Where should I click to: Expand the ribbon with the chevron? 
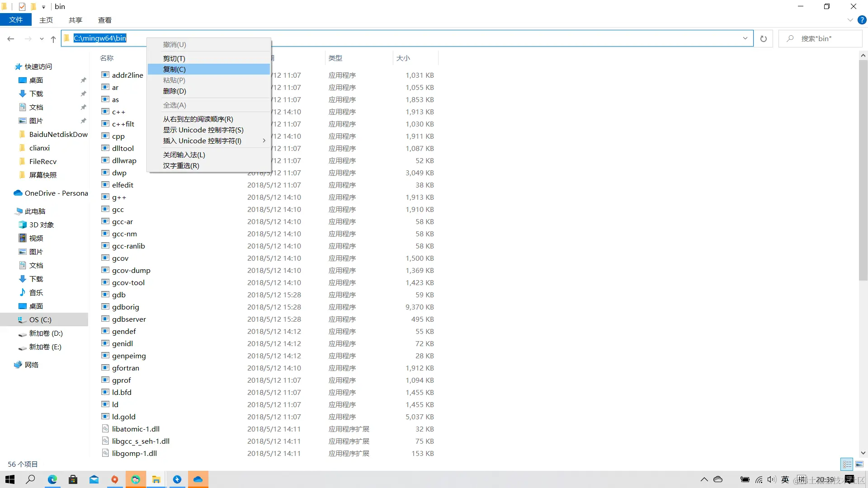pos(850,20)
